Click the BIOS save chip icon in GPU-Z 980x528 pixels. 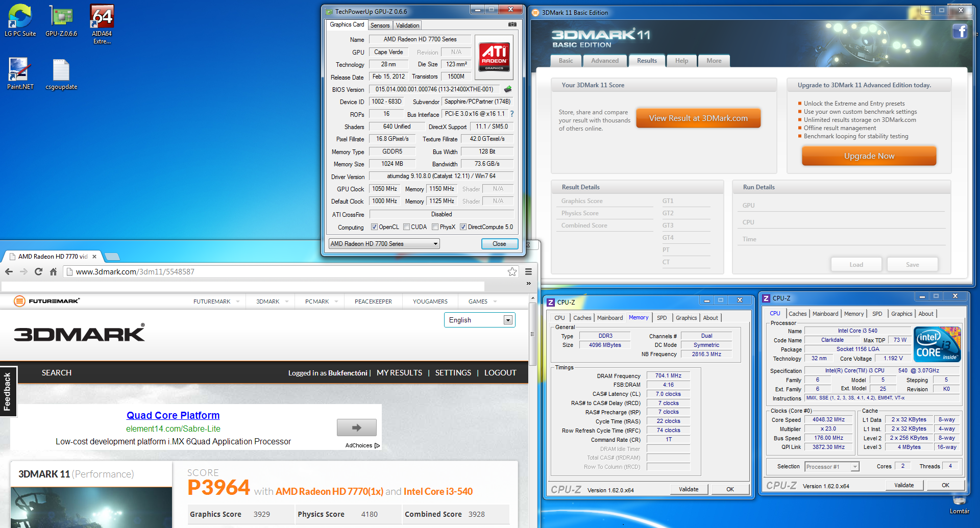coord(508,89)
